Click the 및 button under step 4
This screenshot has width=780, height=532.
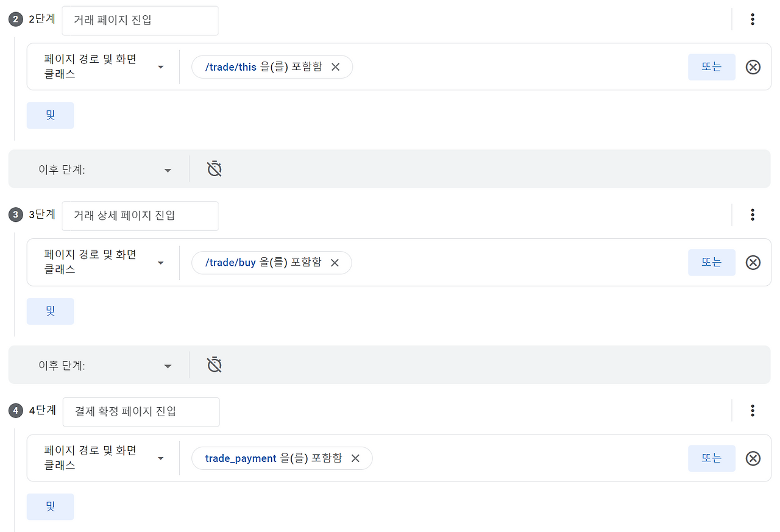click(x=50, y=506)
